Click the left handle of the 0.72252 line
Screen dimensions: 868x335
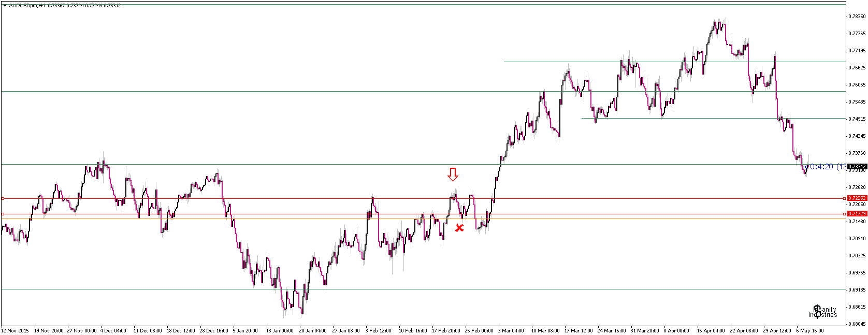pos(3,198)
